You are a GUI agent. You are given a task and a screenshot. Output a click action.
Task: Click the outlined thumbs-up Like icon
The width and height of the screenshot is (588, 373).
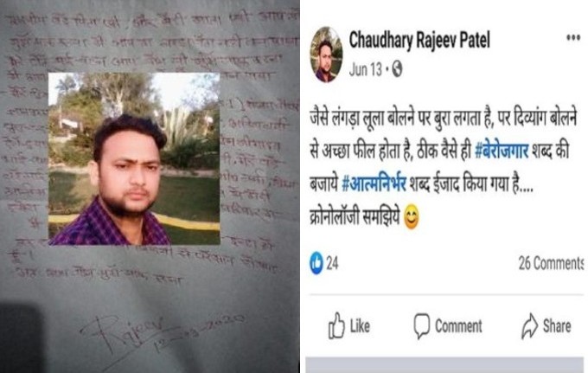pyautogui.click(x=336, y=325)
